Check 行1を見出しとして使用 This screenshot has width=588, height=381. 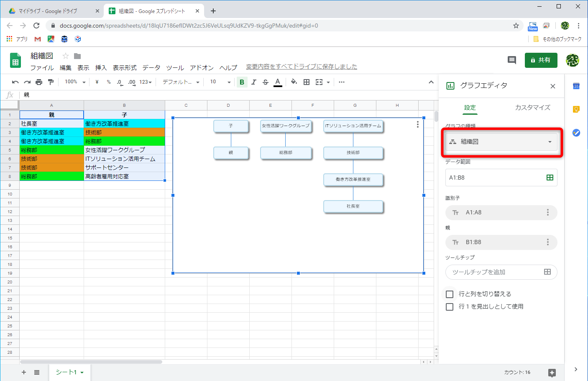pyautogui.click(x=450, y=306)
